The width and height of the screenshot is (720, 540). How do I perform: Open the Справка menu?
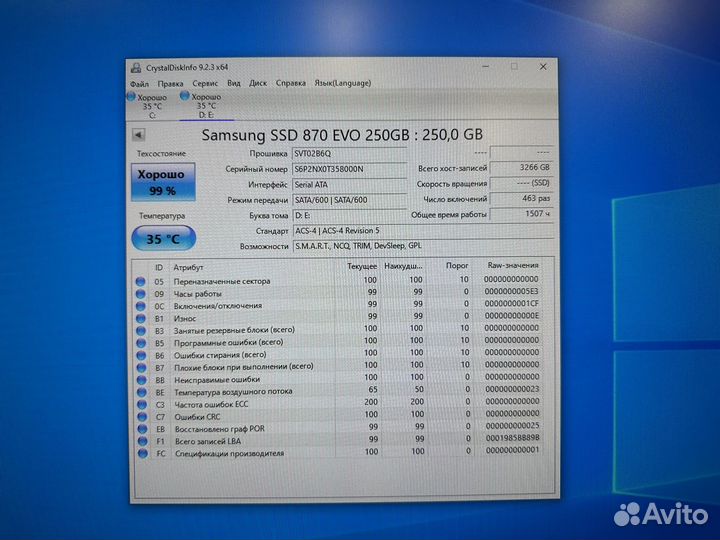(291, 83)
